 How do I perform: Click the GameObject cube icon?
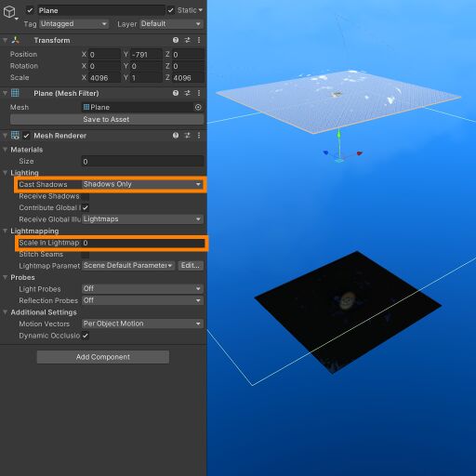click(9, 12)
